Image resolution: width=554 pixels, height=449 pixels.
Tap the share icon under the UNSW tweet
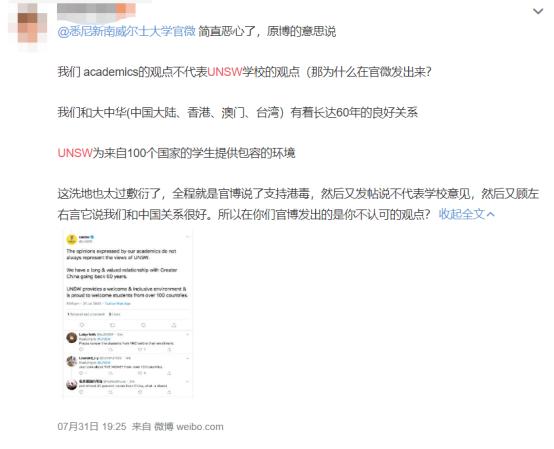(x=173, y=325)
